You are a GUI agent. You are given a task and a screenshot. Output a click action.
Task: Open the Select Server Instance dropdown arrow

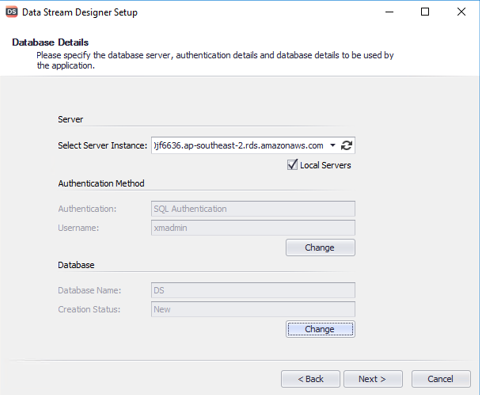[x=332, y=145]
